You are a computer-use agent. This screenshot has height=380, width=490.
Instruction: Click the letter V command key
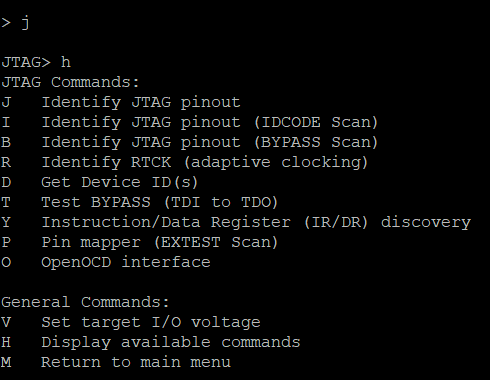click(x=6, y=322)
